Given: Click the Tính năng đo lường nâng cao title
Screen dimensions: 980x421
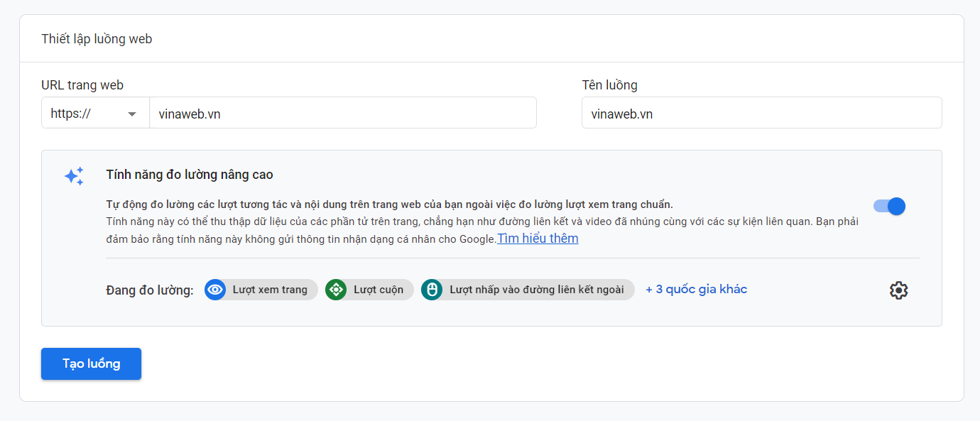Looking at the screenshot, I should click(x=190, y=175).
